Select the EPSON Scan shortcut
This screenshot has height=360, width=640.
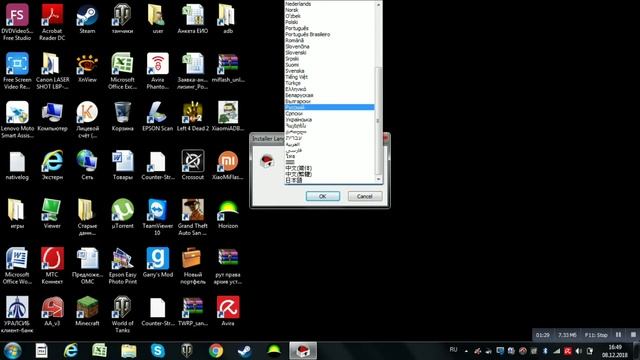coord(158,116)
